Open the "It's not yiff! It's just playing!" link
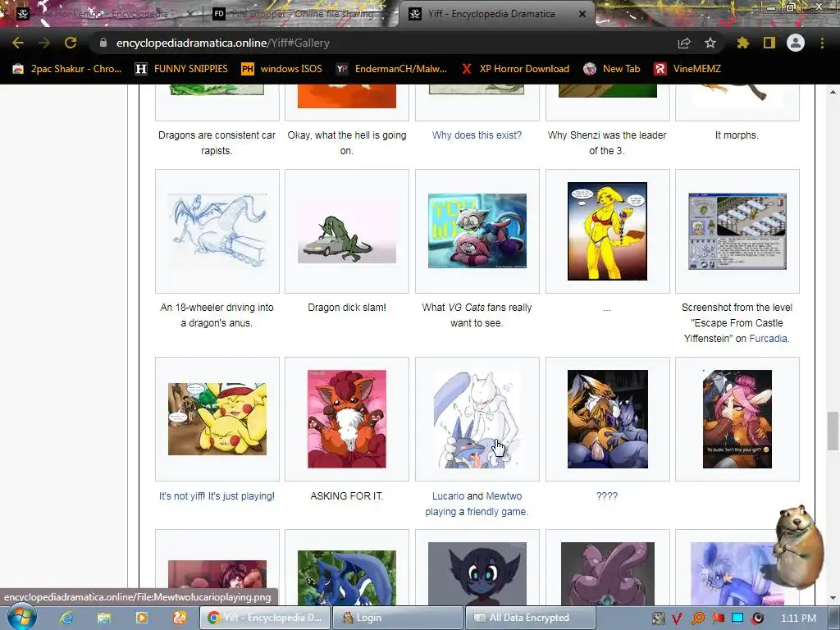This screenshot has height=630, width=840. [x=217, y=496]
